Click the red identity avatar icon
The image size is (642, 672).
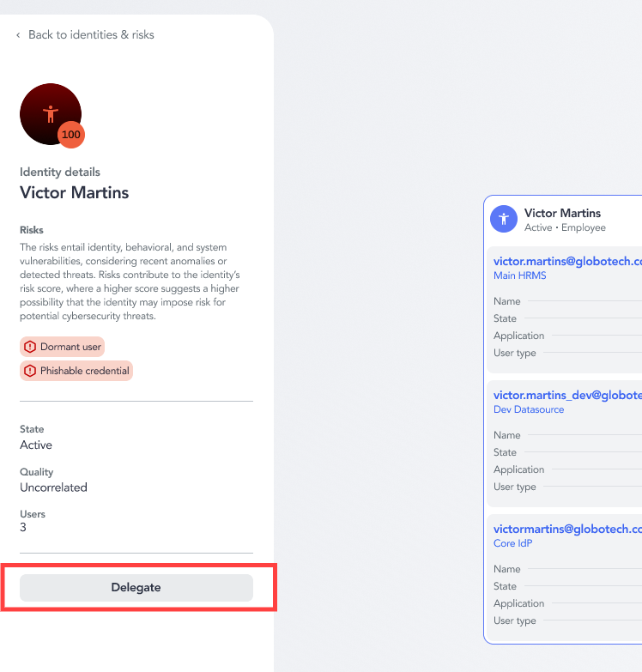tap(51, 114)
